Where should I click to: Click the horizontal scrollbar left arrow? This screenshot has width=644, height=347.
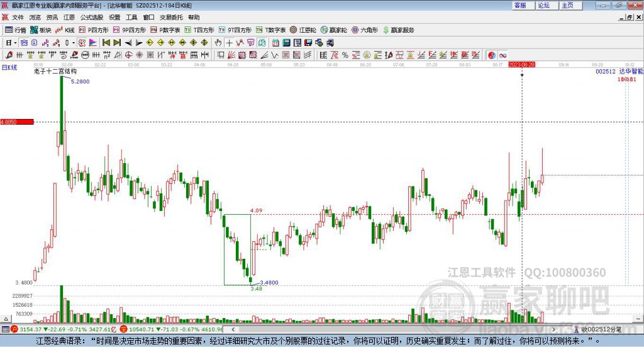click(233, 329)
